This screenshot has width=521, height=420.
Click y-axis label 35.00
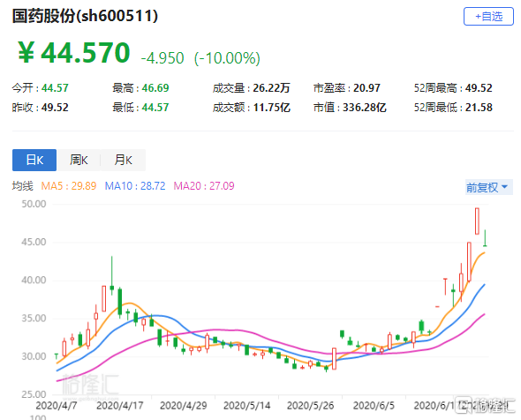tap(34, 319)
